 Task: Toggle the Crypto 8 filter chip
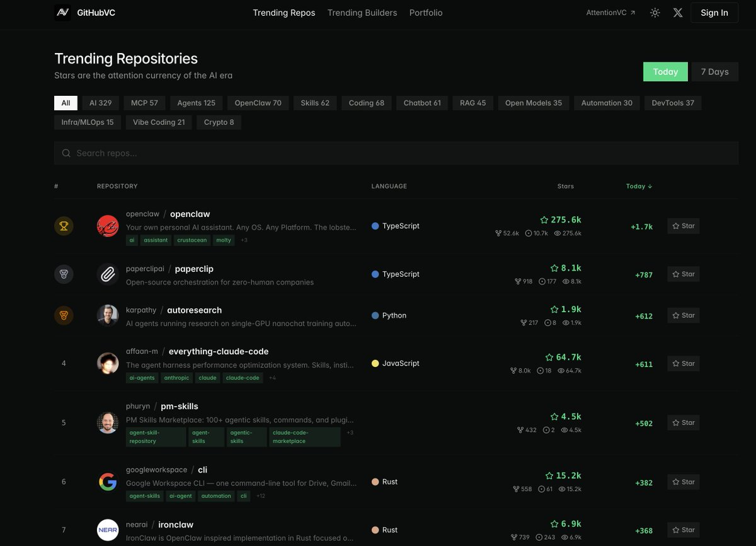point(219,122)
